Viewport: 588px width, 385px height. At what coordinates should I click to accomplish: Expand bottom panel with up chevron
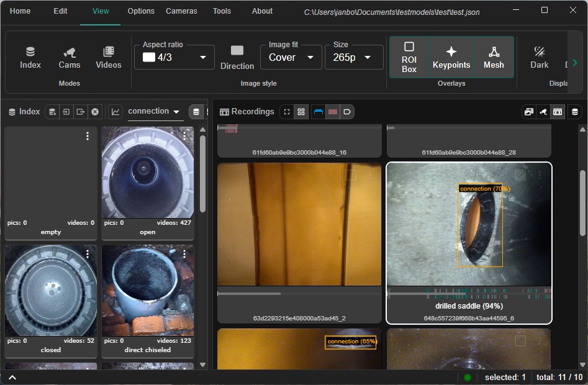[x=12, y=378]
